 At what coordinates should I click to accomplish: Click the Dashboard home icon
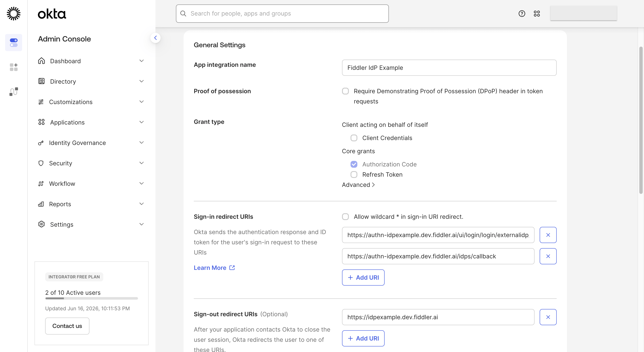click(x=42, y=61)
